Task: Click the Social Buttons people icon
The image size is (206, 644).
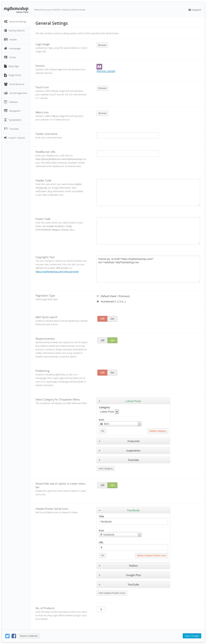Action: pyautogui.click(x=6, y=84)
